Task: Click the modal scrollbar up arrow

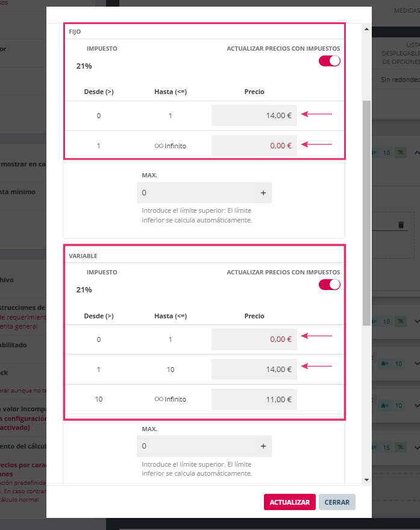Action: (366, 28)
